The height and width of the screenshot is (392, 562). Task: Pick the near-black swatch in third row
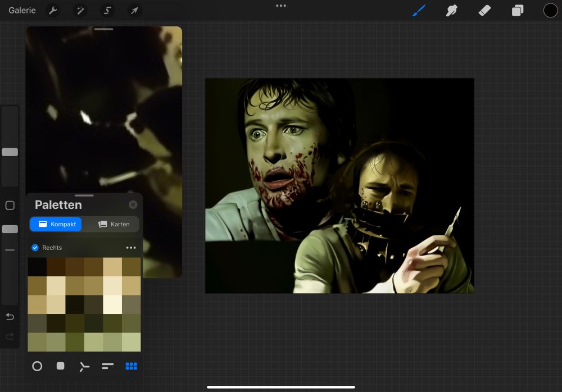click(75, 304)
